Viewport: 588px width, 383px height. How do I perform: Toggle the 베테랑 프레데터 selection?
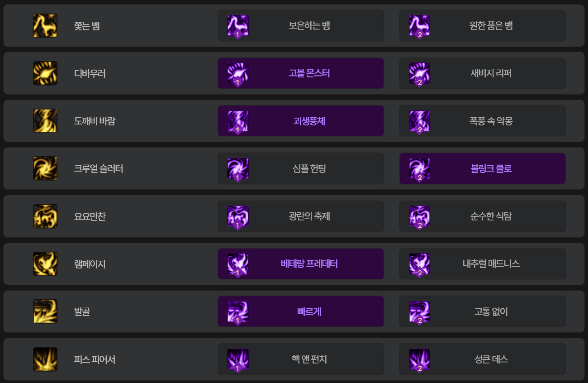(301, 264)
